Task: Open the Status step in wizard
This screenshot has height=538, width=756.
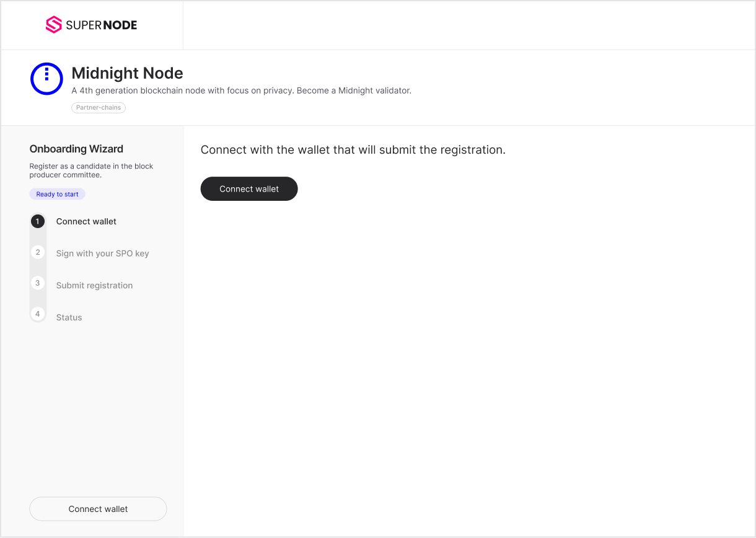Action: point(69,317)
